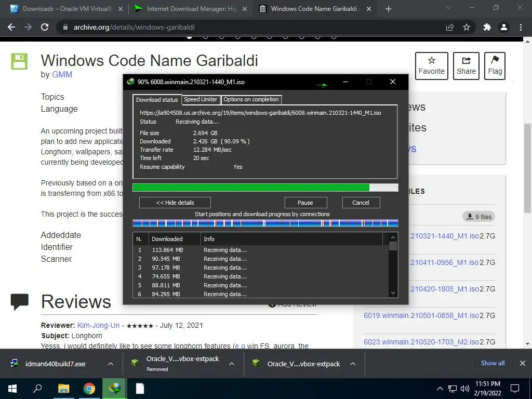Open the Chrome profile avatar icon

[504, 27]
